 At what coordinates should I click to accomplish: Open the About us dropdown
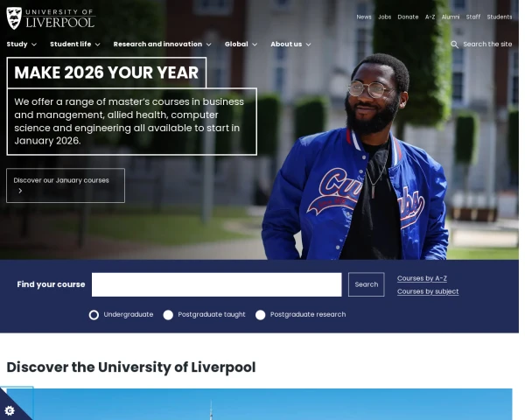click(290, 45)
